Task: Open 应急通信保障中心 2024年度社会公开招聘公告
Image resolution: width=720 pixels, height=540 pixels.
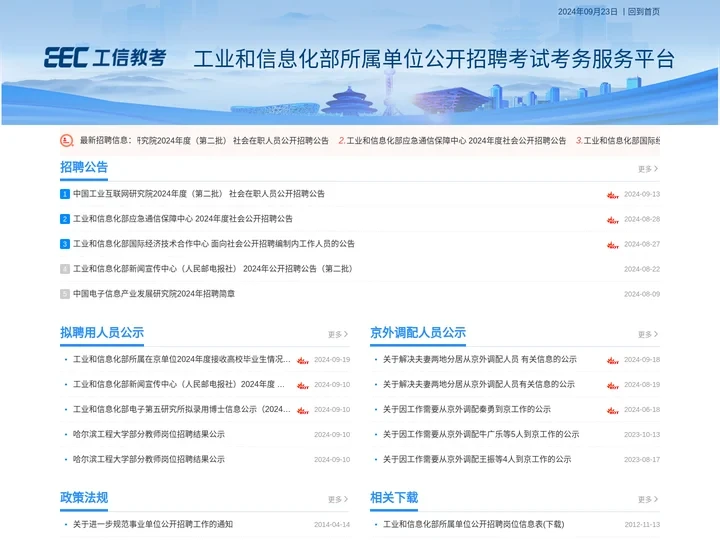Action: click(x=183, y=219)
